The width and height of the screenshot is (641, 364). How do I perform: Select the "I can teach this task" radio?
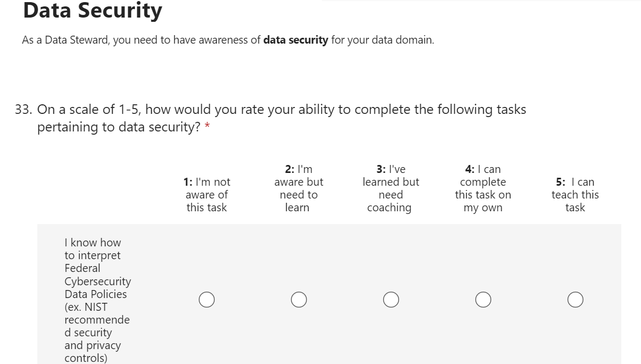pos(575,300)
